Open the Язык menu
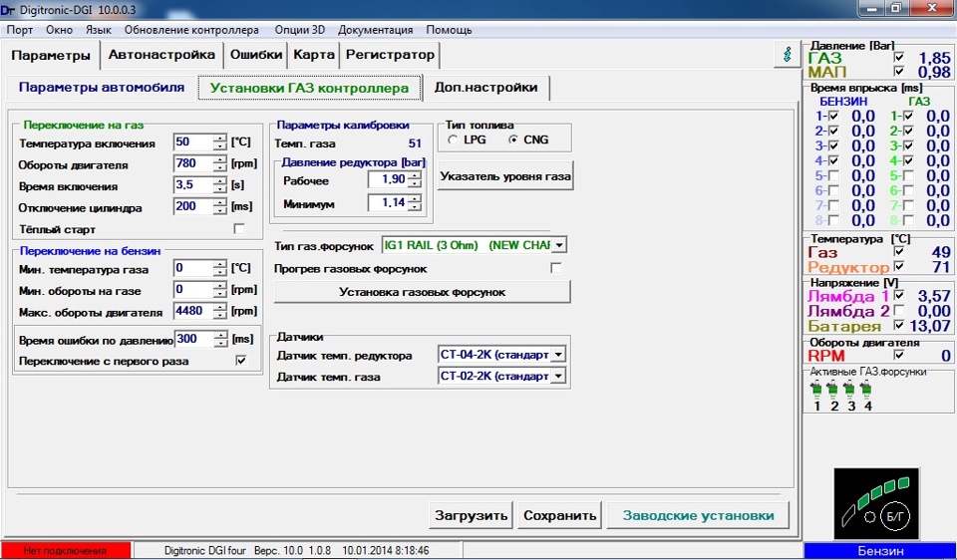The image size is (957, 560). (x=99, y=30)
